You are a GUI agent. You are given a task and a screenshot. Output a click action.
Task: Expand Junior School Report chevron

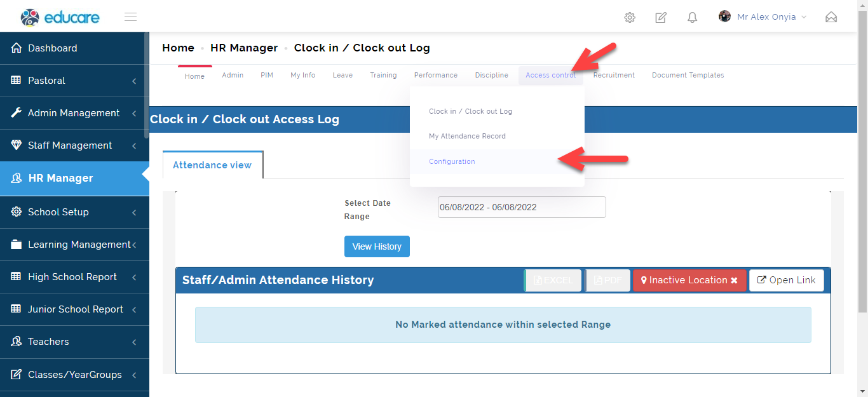[x=134, y=309]
